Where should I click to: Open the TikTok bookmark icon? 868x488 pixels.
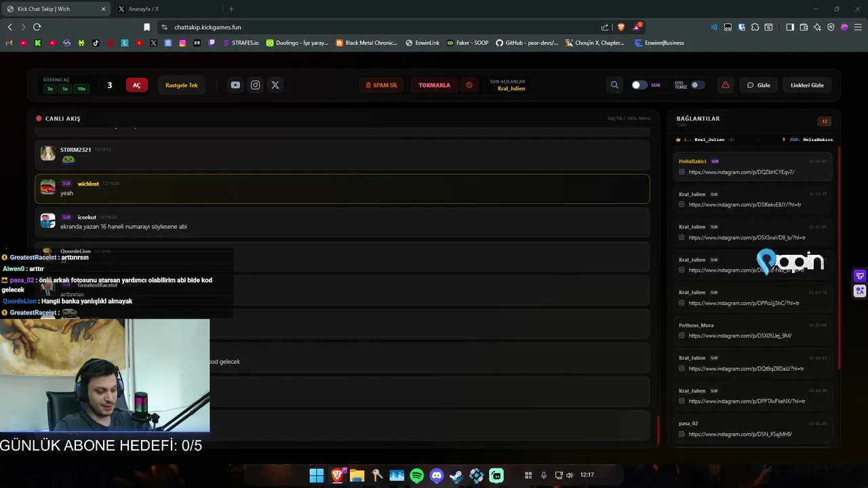[x=96, y=43]
